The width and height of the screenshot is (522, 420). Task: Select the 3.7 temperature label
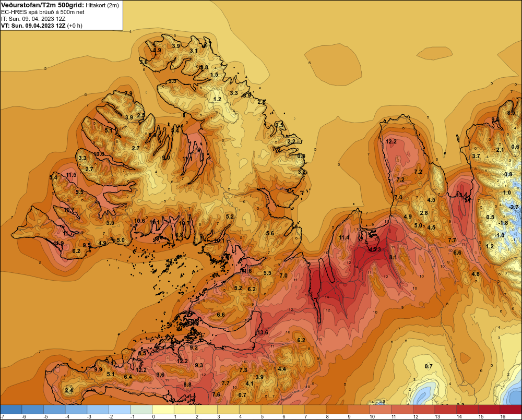477,156
